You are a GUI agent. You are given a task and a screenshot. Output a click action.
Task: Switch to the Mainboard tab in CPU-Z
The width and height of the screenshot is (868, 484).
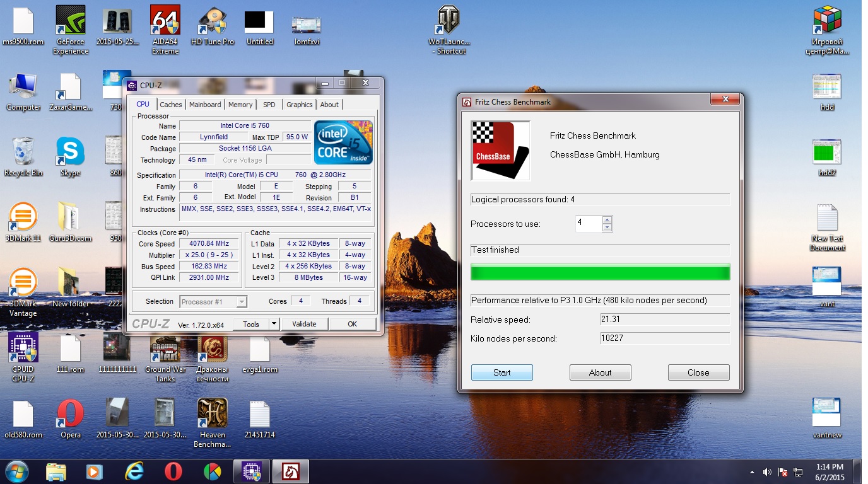coord(205,105)
